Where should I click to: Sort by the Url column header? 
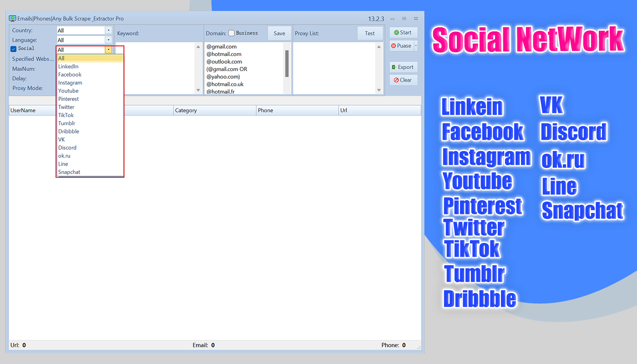point(380,111)
